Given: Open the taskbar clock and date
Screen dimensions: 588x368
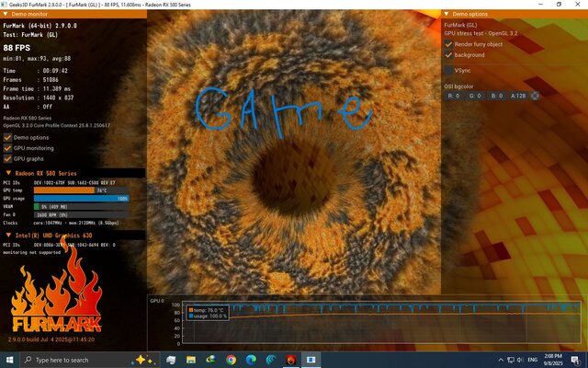Looking at the screenshot, I should click(553, 360).
